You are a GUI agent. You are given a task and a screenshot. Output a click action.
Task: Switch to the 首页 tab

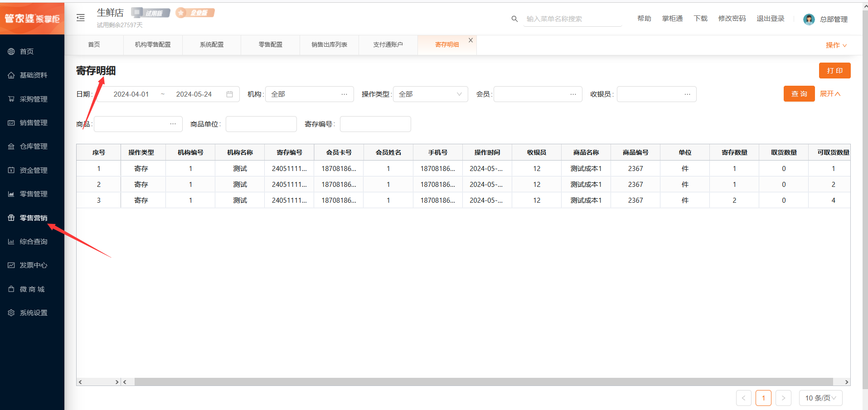(x=94, y=44)
